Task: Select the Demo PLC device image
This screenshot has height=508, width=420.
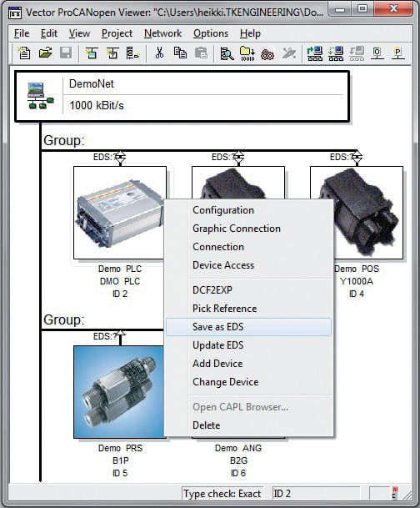Action: [x=120, y=213]
